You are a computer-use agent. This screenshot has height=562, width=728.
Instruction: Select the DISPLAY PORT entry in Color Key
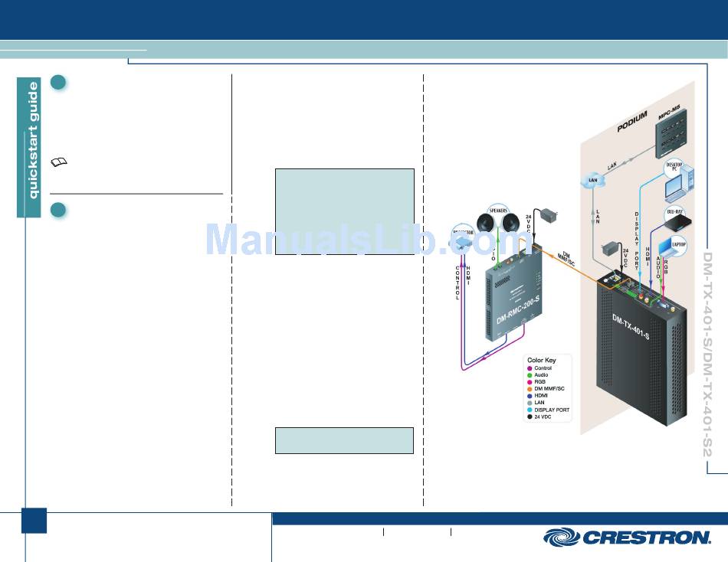[549, 410]
